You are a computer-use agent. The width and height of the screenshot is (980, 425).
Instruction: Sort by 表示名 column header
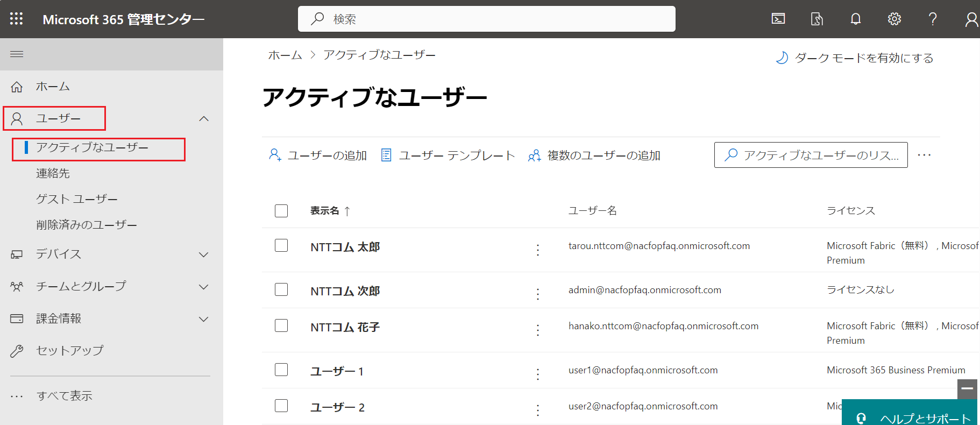point(330,211)
